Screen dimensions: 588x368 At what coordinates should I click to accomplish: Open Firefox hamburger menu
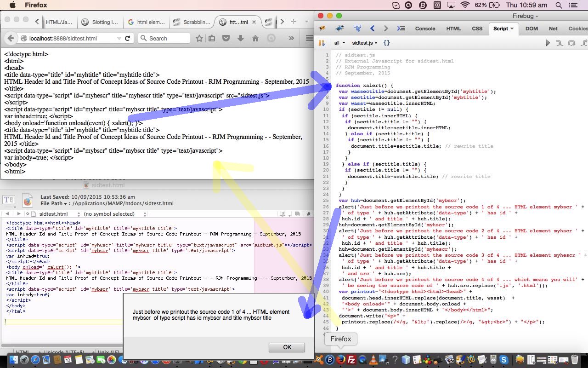point(310,38)
